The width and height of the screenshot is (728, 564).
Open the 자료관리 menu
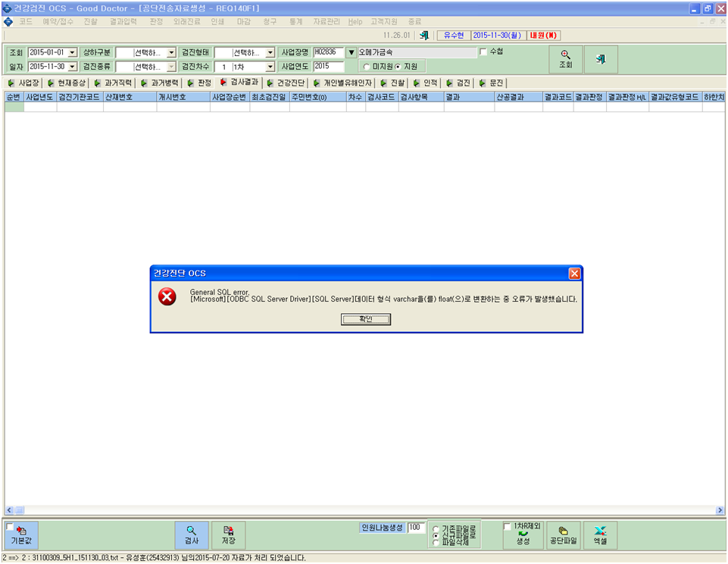327,21
